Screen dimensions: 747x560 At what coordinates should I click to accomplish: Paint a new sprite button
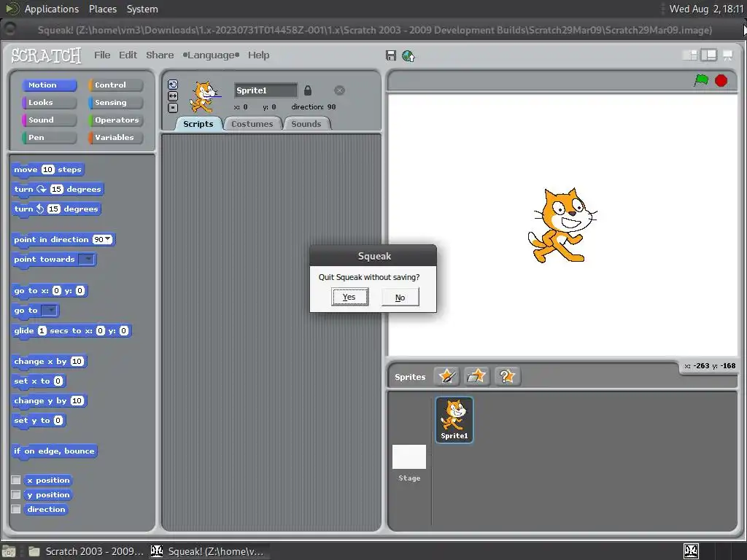point(447,376)
